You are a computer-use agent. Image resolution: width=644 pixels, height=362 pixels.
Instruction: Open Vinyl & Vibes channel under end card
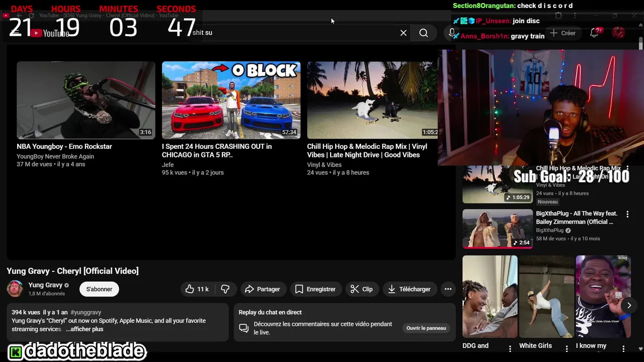pyautogui.click(x=325, y=164)
